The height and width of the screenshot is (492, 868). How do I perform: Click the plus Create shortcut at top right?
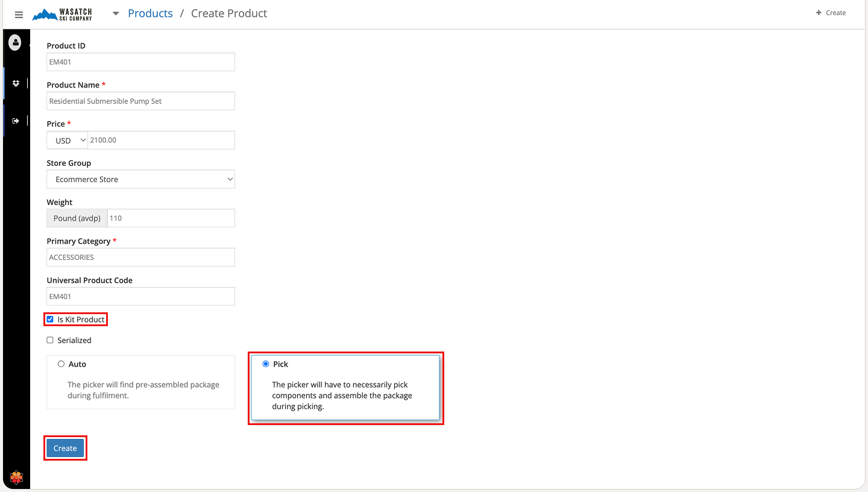(831, 13)
